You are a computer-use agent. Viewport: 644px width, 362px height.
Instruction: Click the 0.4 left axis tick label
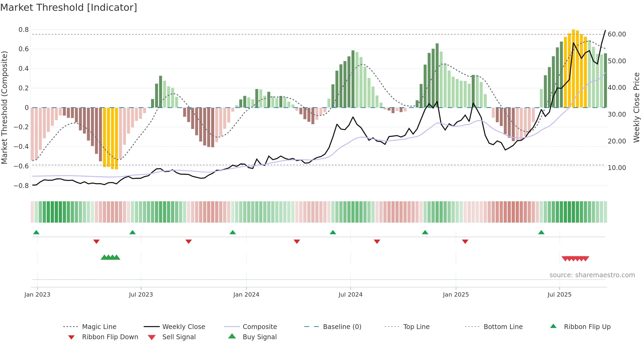pyautogui.click(x=24, y=69)
